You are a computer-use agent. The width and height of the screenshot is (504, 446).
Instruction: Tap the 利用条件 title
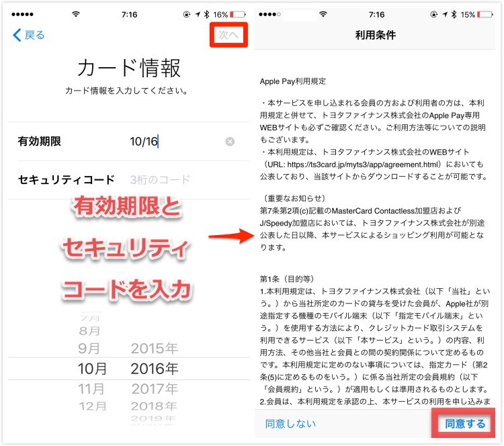[x=376, y=35]
